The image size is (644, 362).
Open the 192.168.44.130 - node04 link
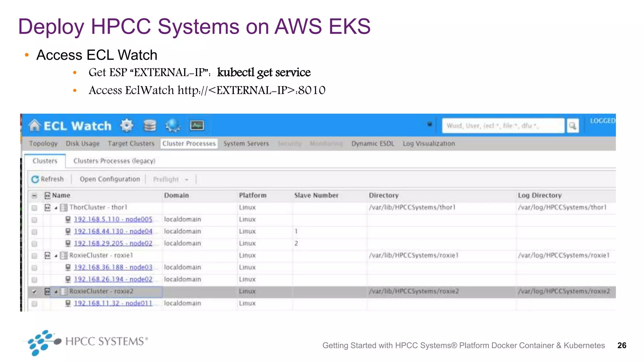(x=113, y=231)
